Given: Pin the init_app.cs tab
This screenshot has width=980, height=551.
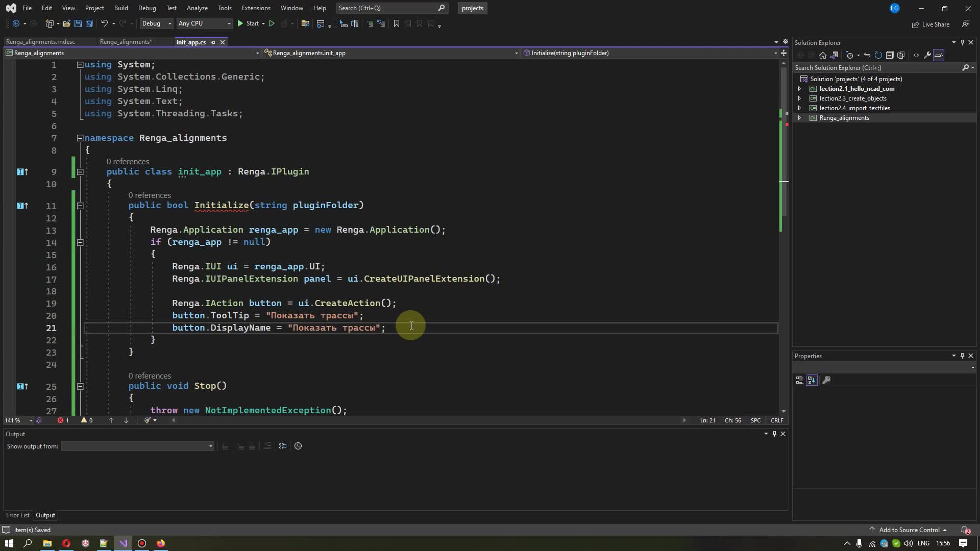Looking at the screenshot, I should 213,42.
